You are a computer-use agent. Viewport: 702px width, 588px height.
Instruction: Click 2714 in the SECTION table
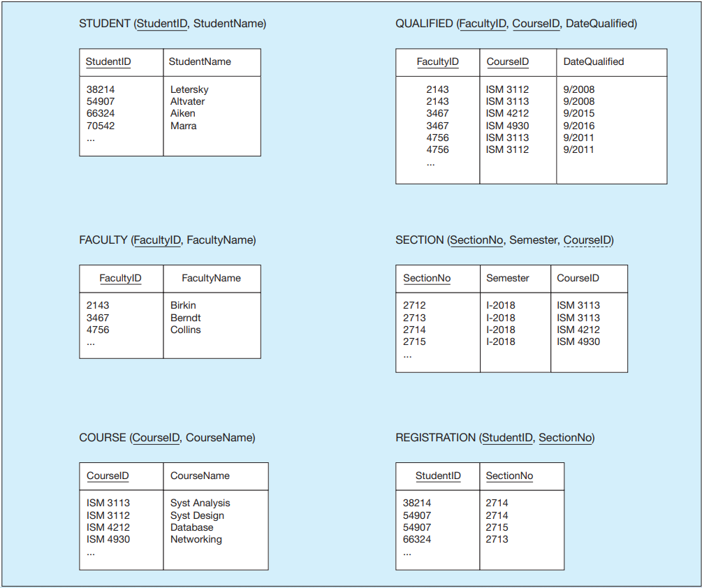click(415, 330)
